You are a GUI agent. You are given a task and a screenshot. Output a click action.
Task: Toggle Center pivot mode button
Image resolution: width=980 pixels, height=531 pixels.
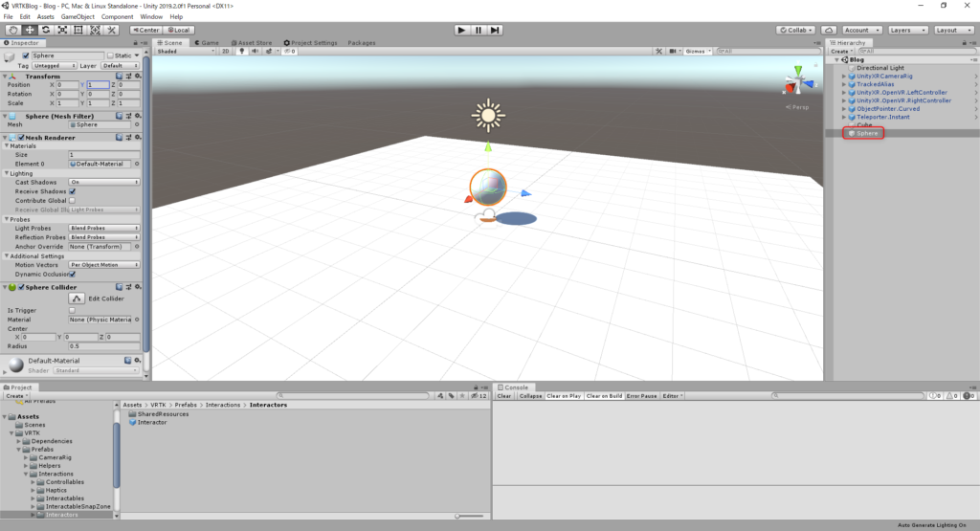145,30
